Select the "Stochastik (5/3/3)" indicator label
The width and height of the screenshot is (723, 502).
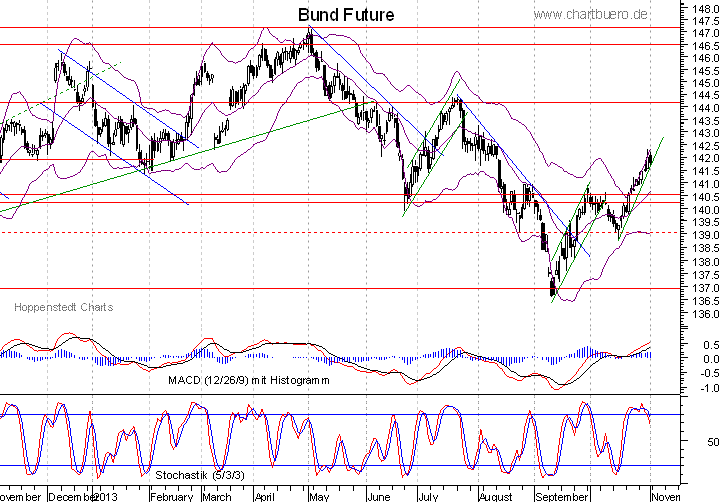[200, 475]
